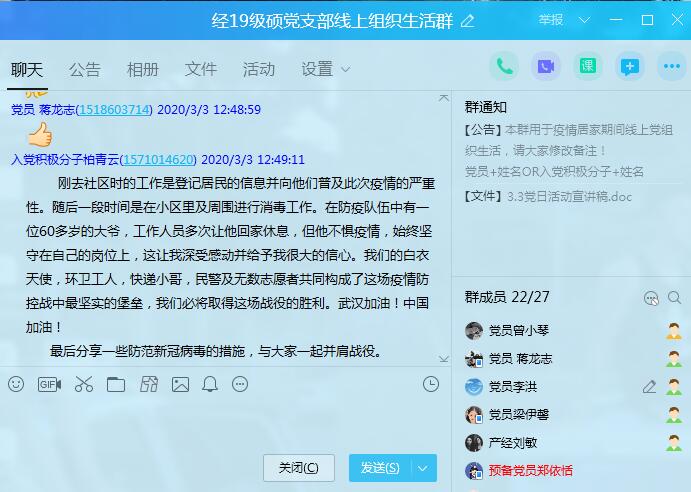
Task: Open the QQ number link 1571014620
Action: (158, 160)
